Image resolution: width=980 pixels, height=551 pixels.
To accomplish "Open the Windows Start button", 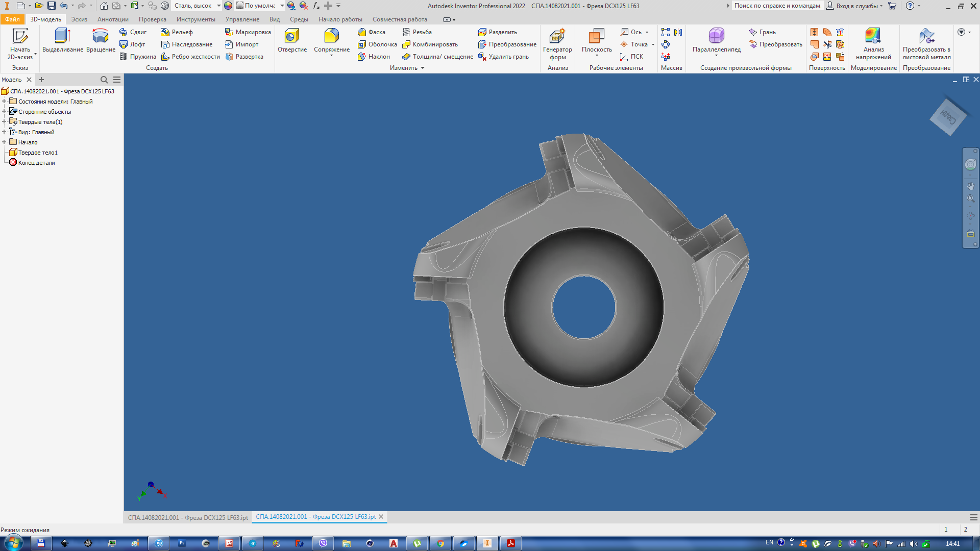I will click(13, 543).
